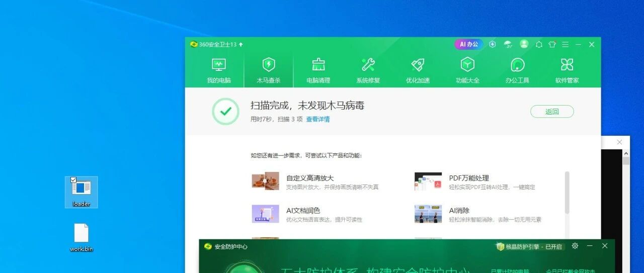Click the 用时7秒，扫描 3 项 text

(277, 119)
